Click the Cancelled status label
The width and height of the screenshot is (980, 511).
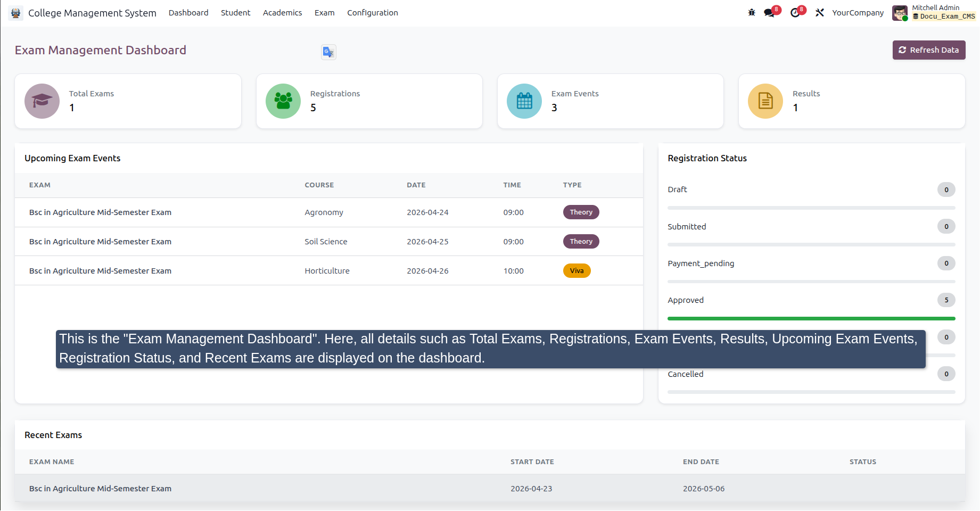click(x=685, y=374)
